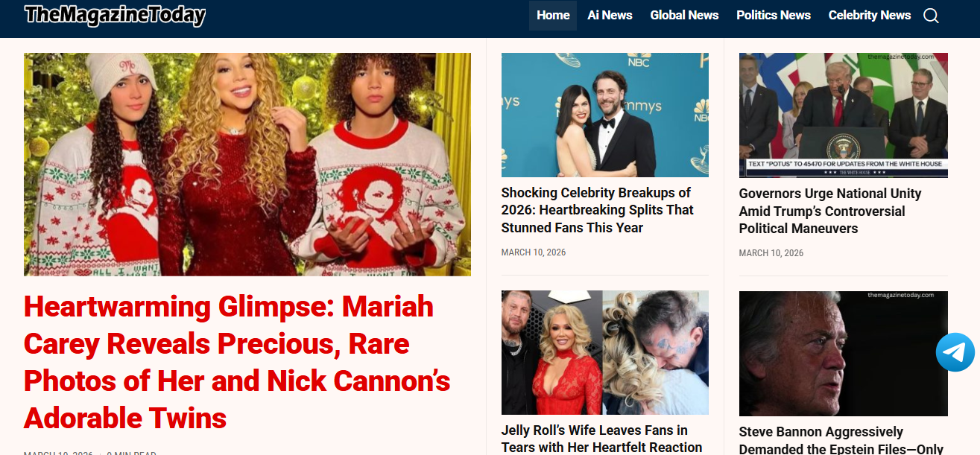Read Governors Urge National Unity article
This screenshot has width=980, height=455.
coord(830,211)
